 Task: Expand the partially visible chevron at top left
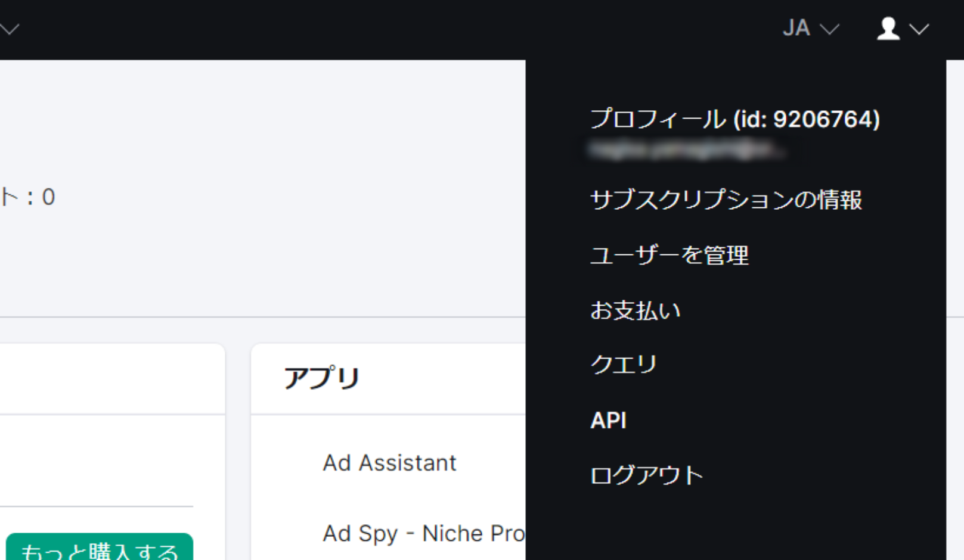coord(10,29)
